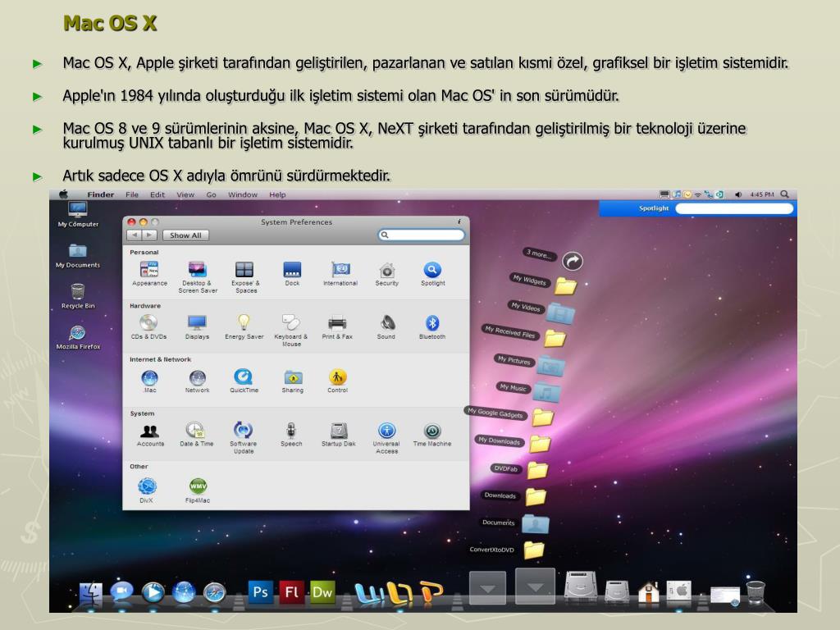The height and width of the screenshot is (630, 840).
Task: Open Finder from the dock
Action: point(91,594)
